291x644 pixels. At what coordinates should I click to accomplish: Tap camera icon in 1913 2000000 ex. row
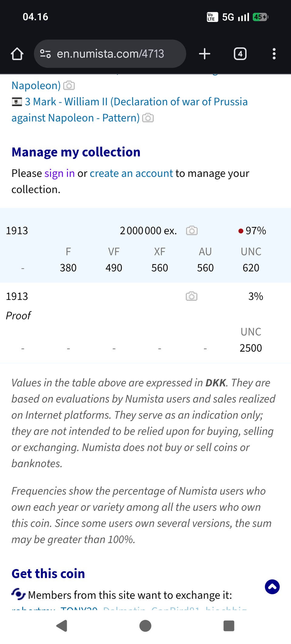pyautogui.click(x=192, y=231)
